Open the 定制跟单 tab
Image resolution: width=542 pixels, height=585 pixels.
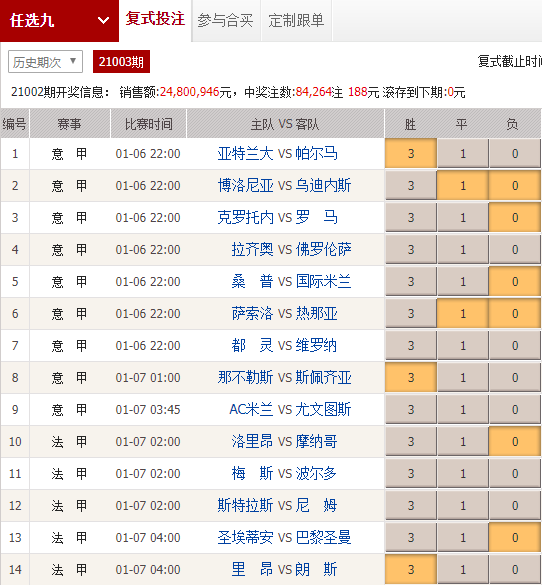tap(296, 21)
